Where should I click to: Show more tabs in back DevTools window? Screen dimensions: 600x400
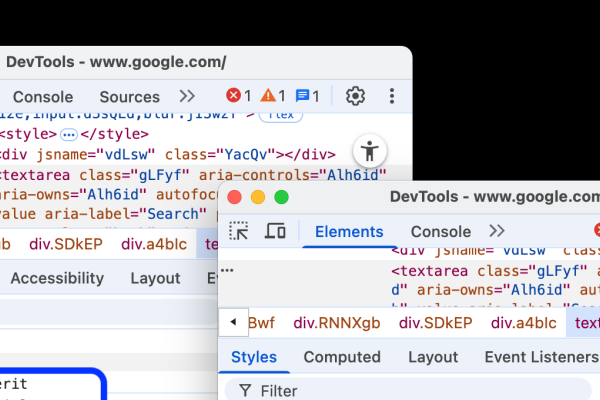pos(187,96)
